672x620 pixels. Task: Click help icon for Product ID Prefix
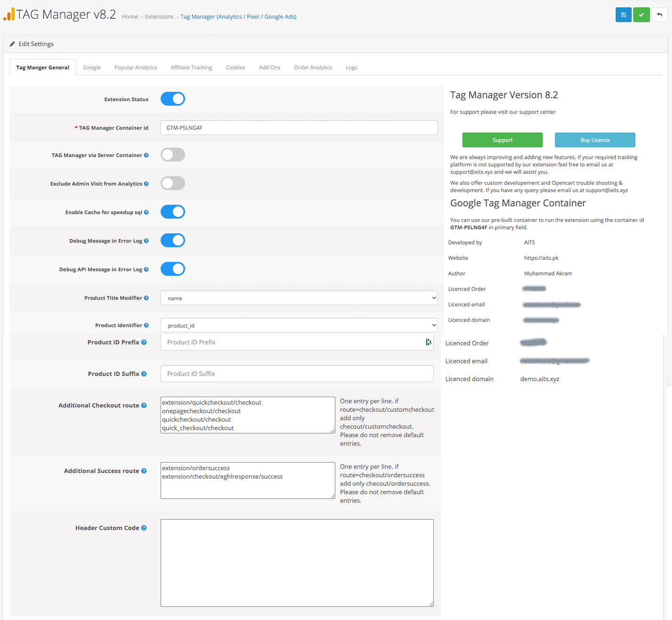[x=144, y=343]
